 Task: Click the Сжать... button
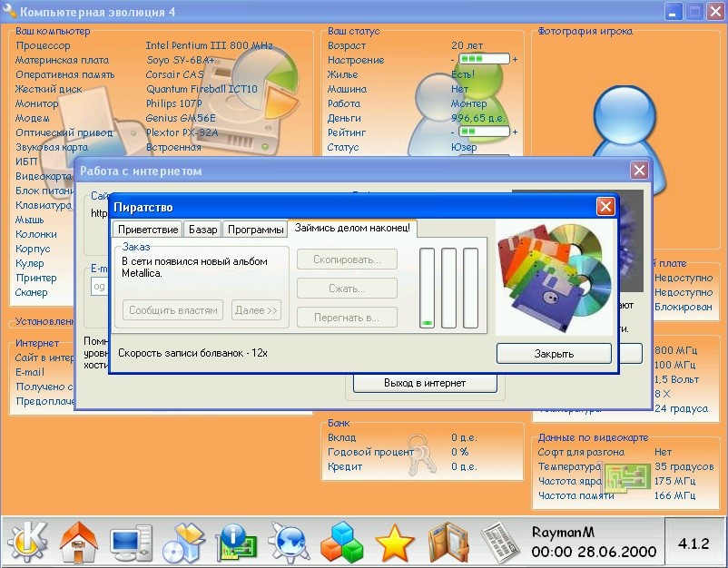click(347, 289)
